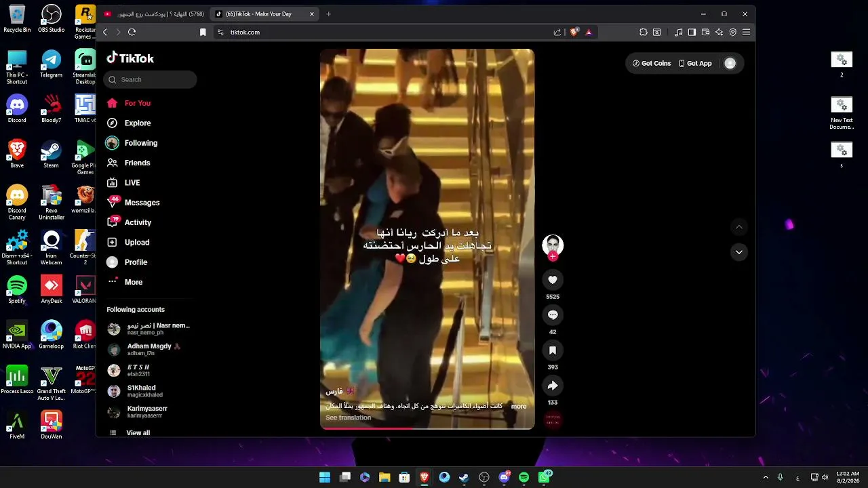Viewport: 868px width, 488px height.
Task: Open the spinning sound disc for this video
Action: (553, 420)
